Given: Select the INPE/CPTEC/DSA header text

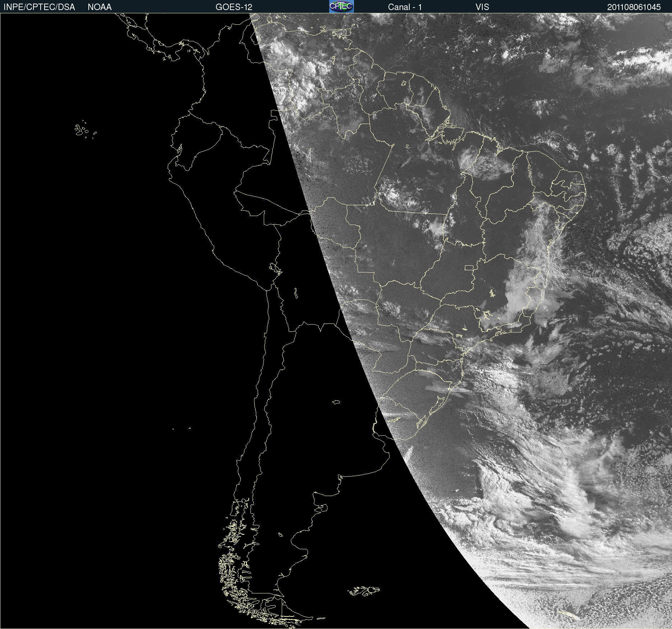Looking at the screenshot, I should point(39,7).
